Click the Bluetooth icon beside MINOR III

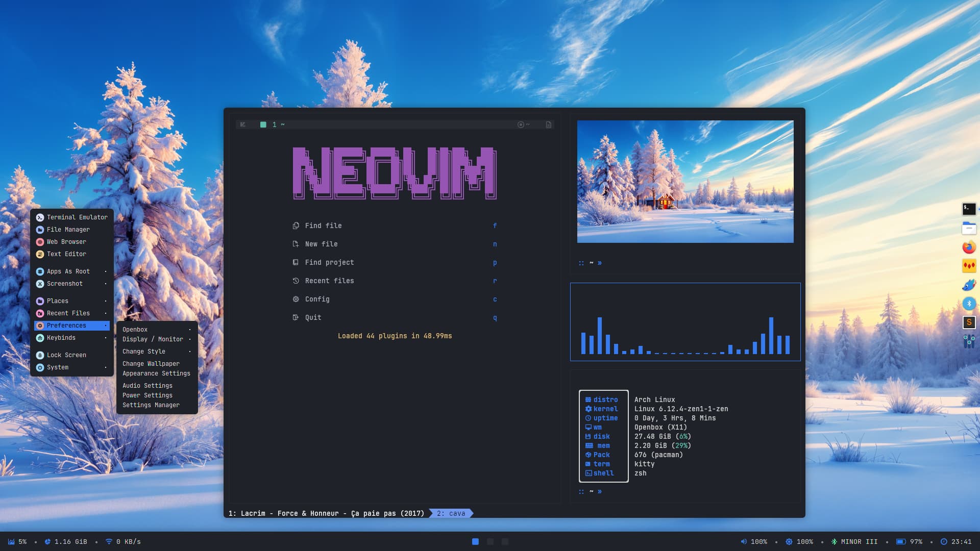pos(834,542)
